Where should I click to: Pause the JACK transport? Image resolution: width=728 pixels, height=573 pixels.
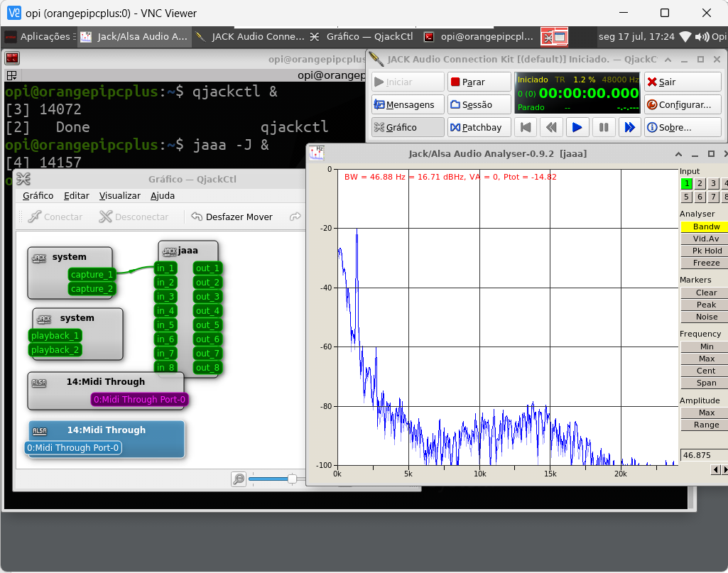coord(603,127)
